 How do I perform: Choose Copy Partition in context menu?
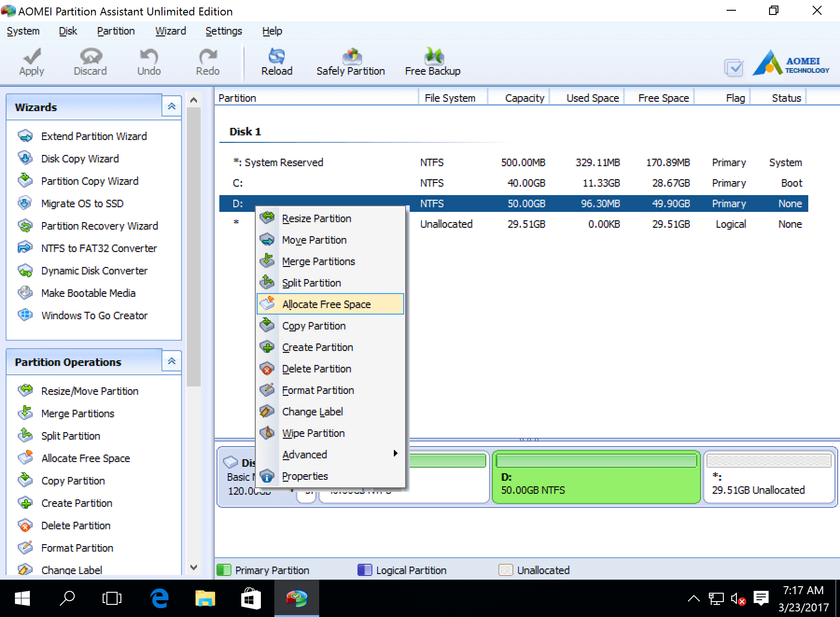330,326
